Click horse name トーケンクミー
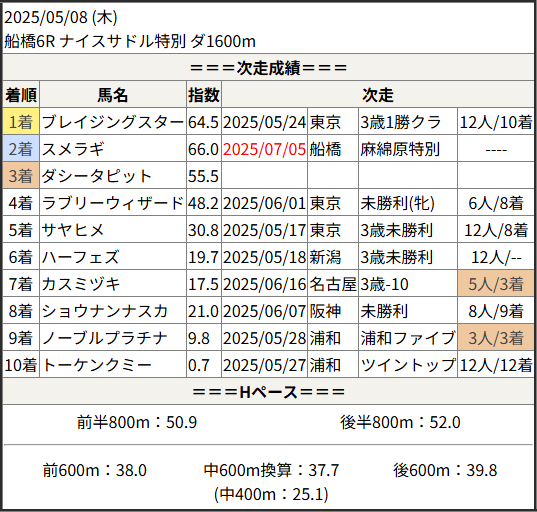Image resolution: width=537 pixels, height=512 pixels. pyautogui.click(x=97, y=365)
